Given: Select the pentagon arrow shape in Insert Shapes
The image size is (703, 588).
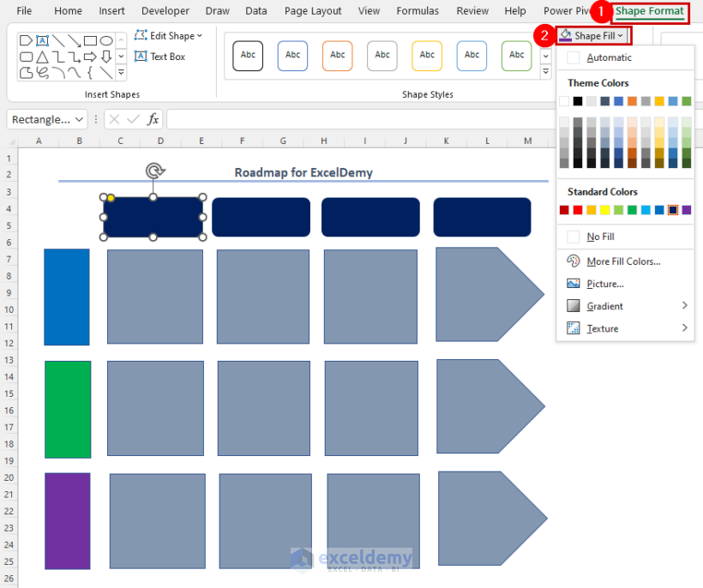Looking at the screenshot, I should (26, 41).
